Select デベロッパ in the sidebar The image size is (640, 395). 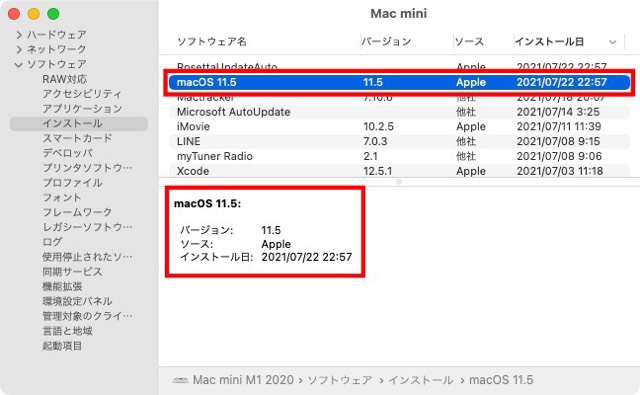67,153
